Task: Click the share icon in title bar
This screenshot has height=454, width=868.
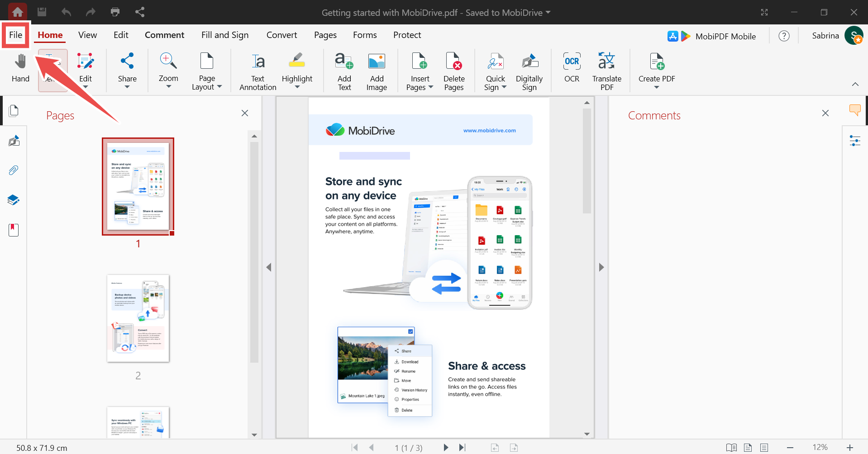Action: 140,12
